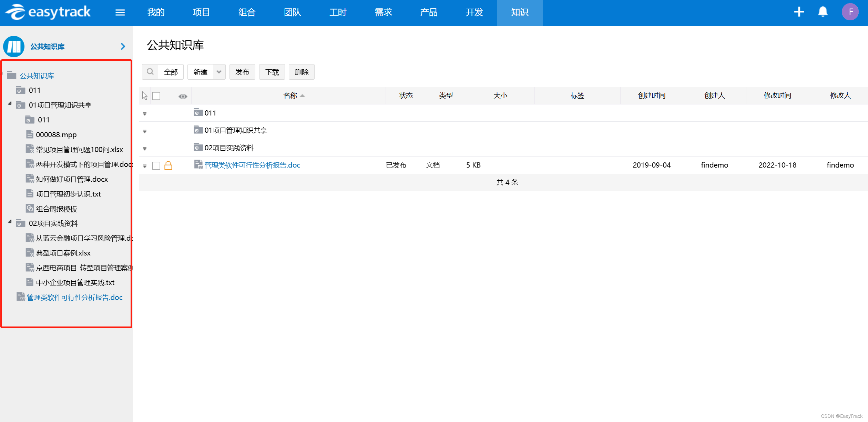The width and height of the screenshot is (868, 422).
Task: Open 管理类软件可行性分析报告.doc link in table
Action: point(252,165)
